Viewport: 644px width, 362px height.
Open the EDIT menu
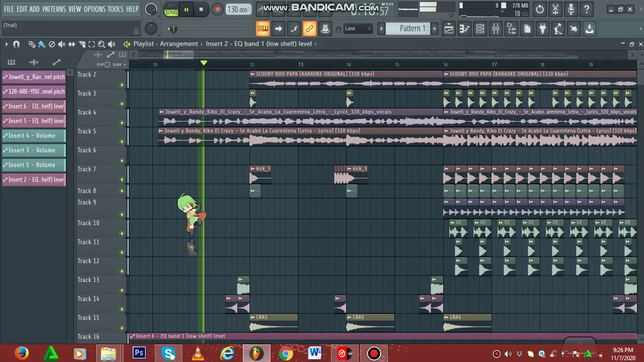[x=22, y=9]
